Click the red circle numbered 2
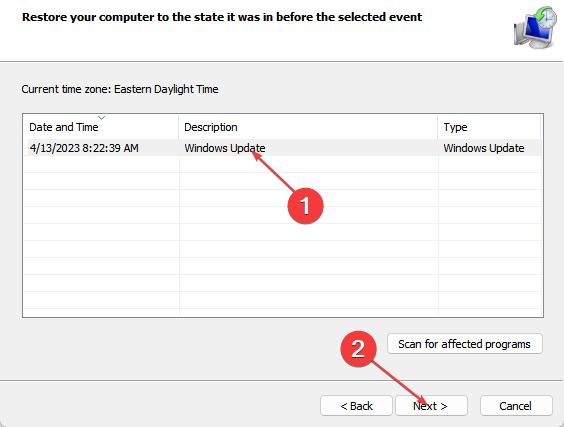564x427 pixels. 358,349
